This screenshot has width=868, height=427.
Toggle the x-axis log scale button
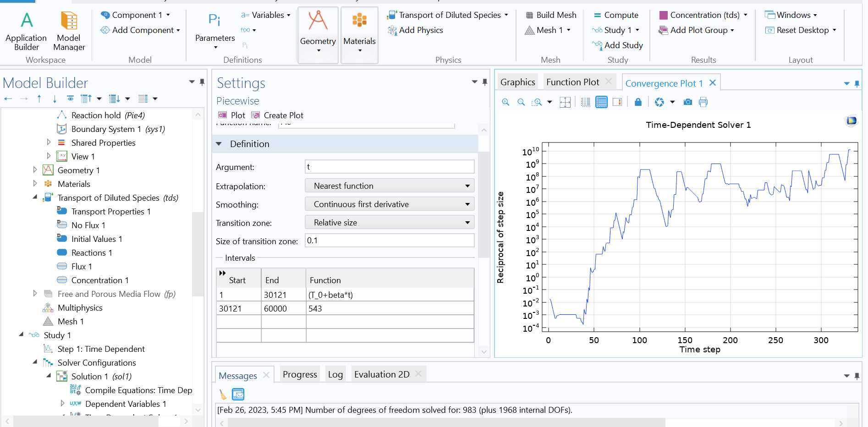(586, 102)
